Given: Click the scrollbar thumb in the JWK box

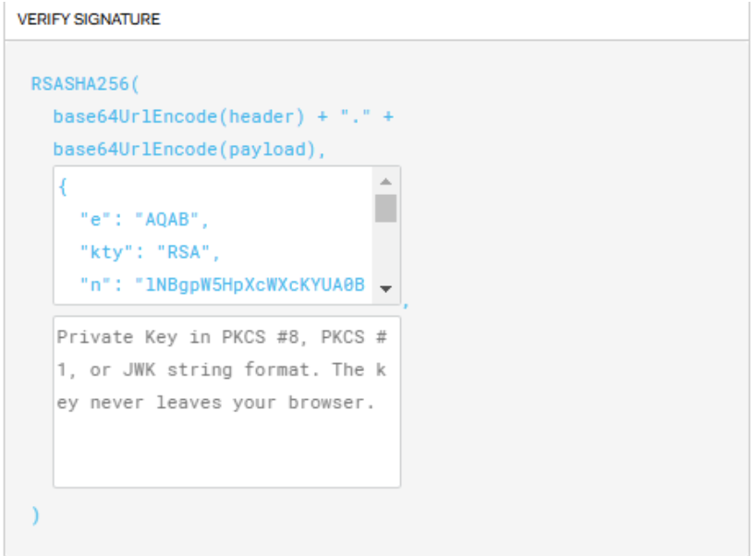Looking at the screenshot, I should pos(385,208).
